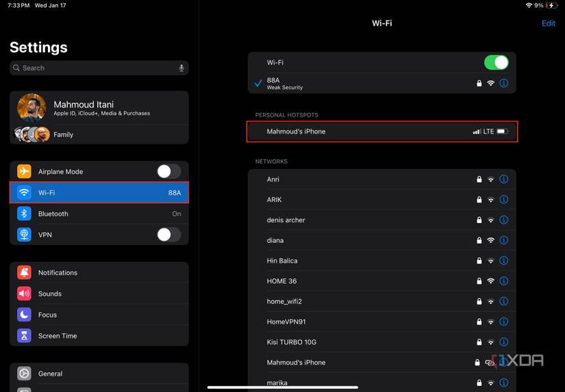The width and height of the screenshot is (565, 392).
Task: Tap the Wi-Fi sidebar icon
Action: click(24, 192)
